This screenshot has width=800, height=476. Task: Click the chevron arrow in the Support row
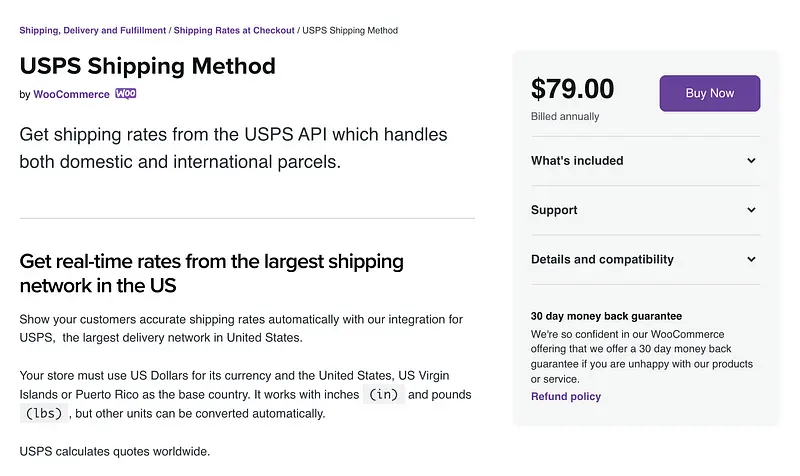tap(751, 210)
